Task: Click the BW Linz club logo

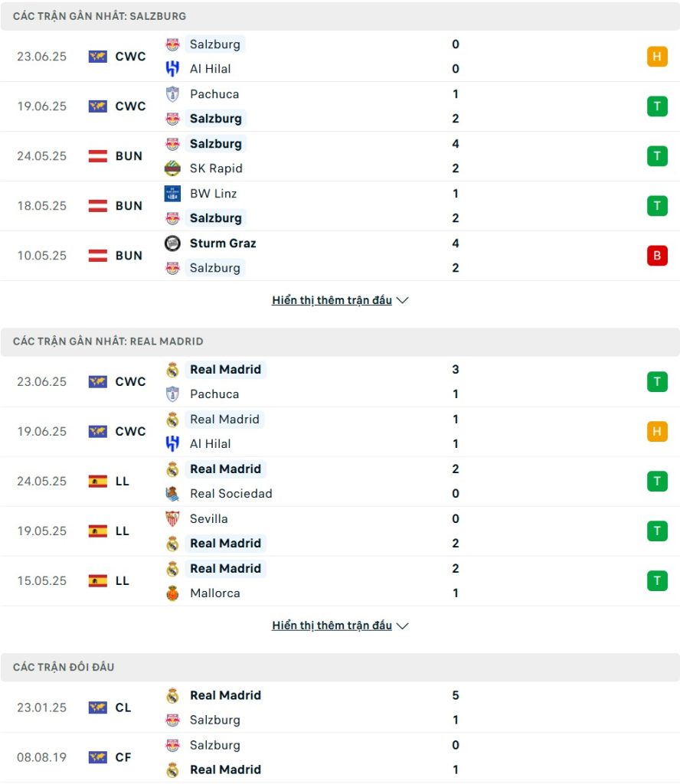Action: [x=172, y=194]
